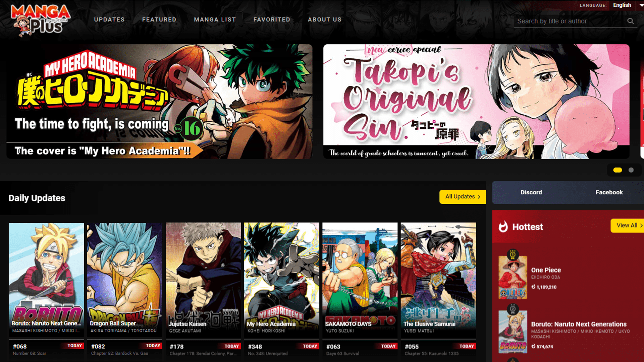Go to MANGA LIST
The height and width of the screenshot is (362, 644).
[x=215, y=19]
